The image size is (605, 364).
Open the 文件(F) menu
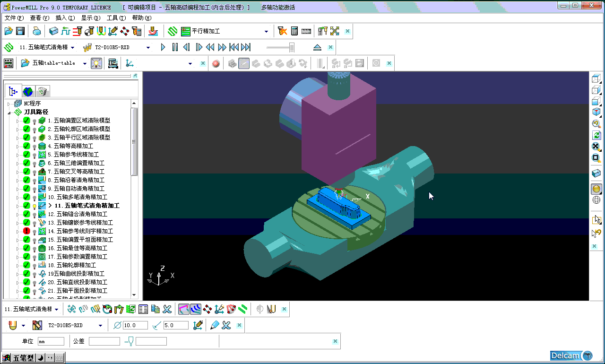[14, 18]
